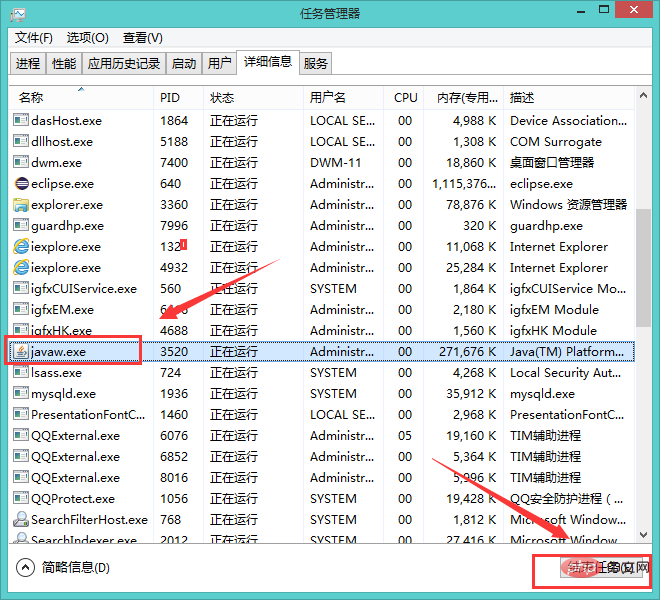Click the explorer.exe folder icon
Viewport: 660px width, 600px height.
coord(21,204)
